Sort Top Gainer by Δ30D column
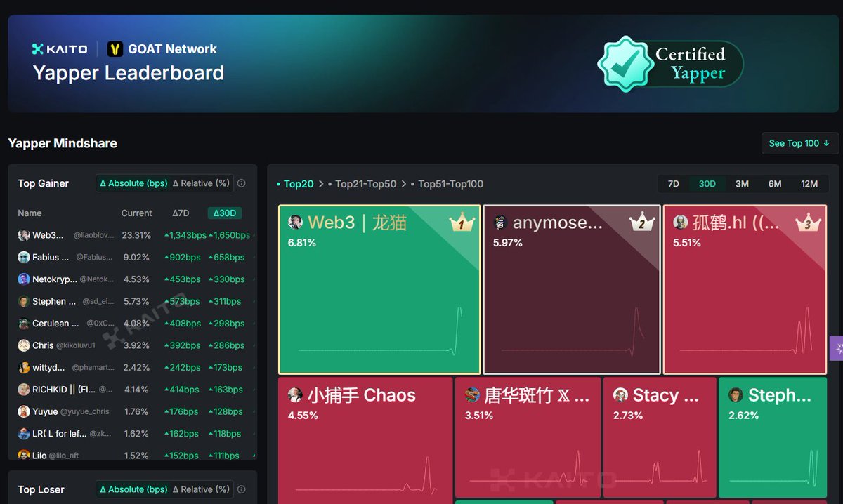Image resolution: width=843 pixels, height=504 pixels. point(224,213)
